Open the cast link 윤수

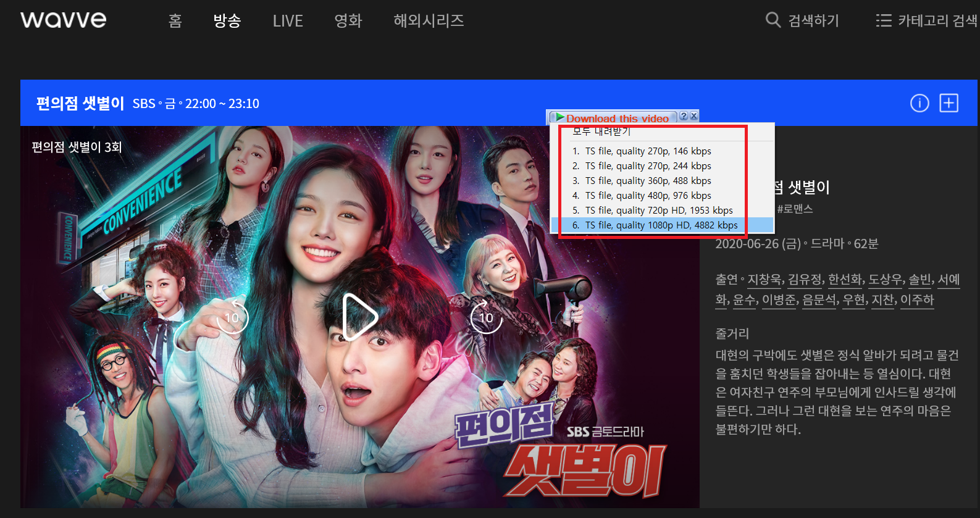coord(744,300)
